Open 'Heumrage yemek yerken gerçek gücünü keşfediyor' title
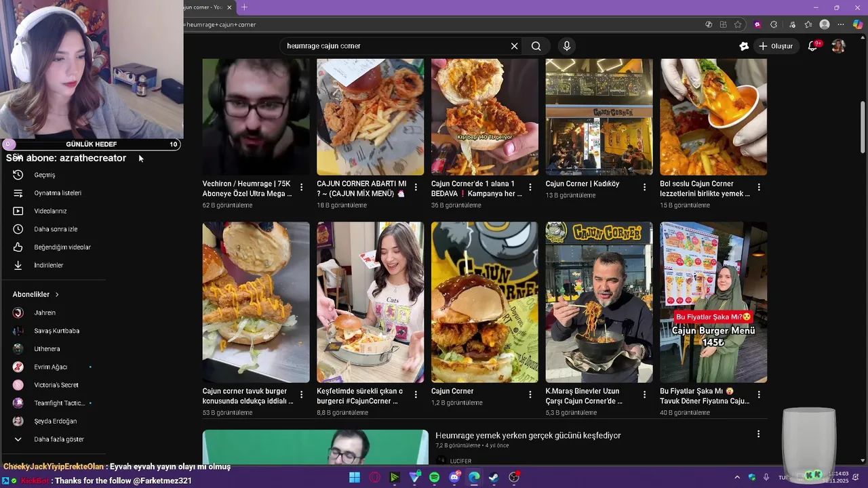868x488 pixels. click(528, 436)
